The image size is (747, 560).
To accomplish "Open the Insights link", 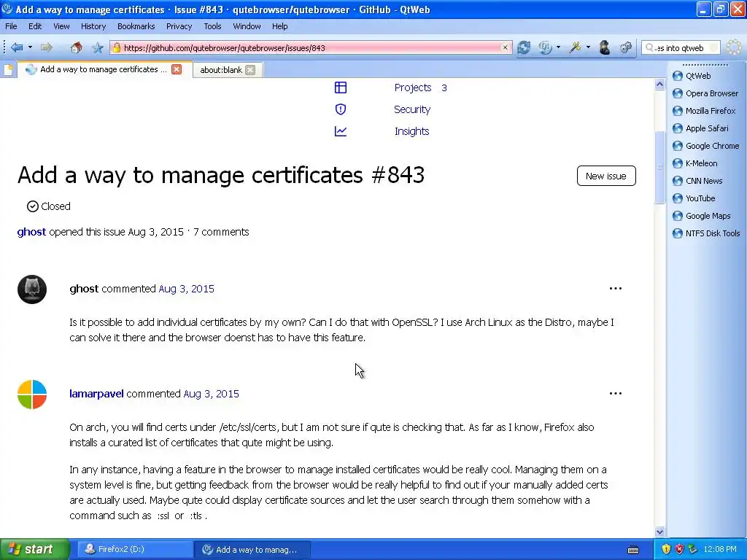I will coord(411,131).
